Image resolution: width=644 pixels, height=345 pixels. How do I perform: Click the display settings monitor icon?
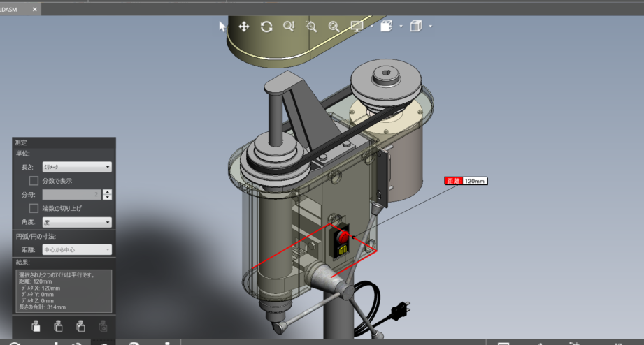[x=357, y=27]
